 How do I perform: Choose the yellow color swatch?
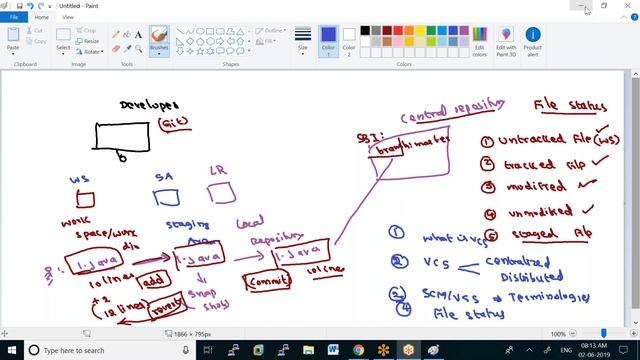click(x=420, y=30)
